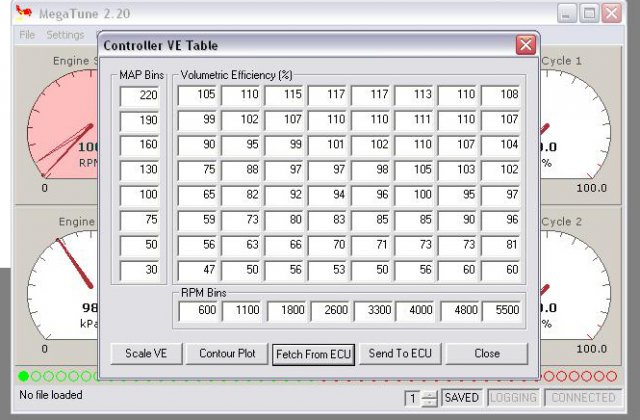Open the Contour Plot view
This screenshot has width=640, height=420.
[227, 354]
